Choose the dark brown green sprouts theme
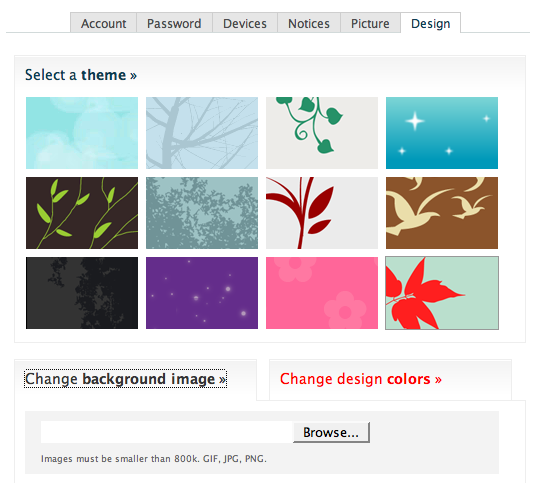 pyautogui.click(x=82, y=213)
